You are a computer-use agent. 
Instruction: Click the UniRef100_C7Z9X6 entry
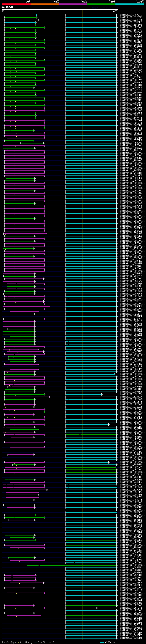[131, 407]
